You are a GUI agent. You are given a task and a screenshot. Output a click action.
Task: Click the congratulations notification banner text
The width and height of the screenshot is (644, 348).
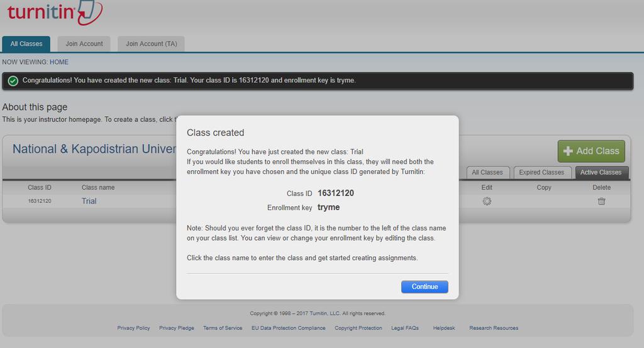point(189,80)
